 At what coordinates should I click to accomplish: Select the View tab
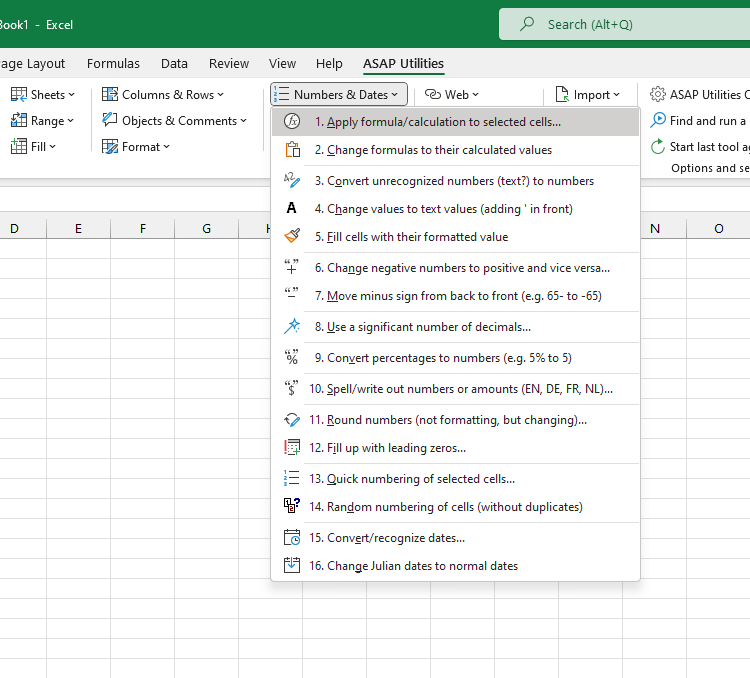coord(282,63)
